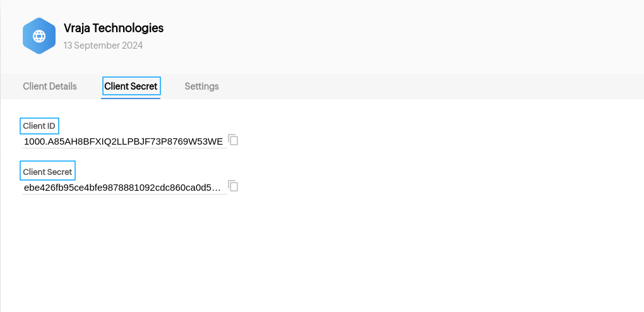The image size is (644, 312).
Task: Click the Client Secret field label
Action: pyautogui.click(x=47, y=172)
